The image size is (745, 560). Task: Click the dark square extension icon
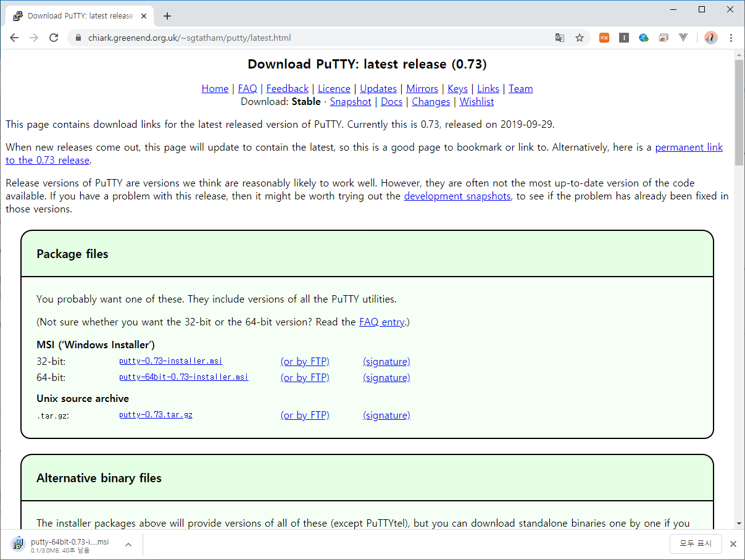(624, 38)
